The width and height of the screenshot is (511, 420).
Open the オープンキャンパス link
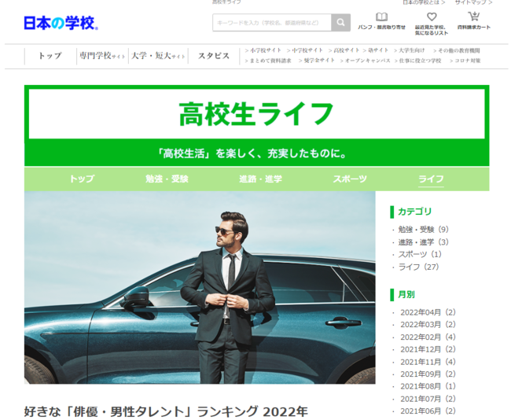367,61
